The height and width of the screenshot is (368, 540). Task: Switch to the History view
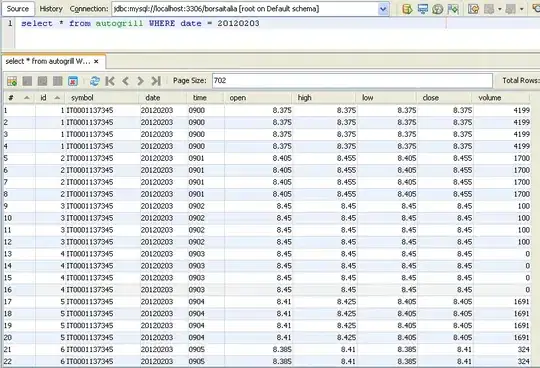[x=51, y=9]
